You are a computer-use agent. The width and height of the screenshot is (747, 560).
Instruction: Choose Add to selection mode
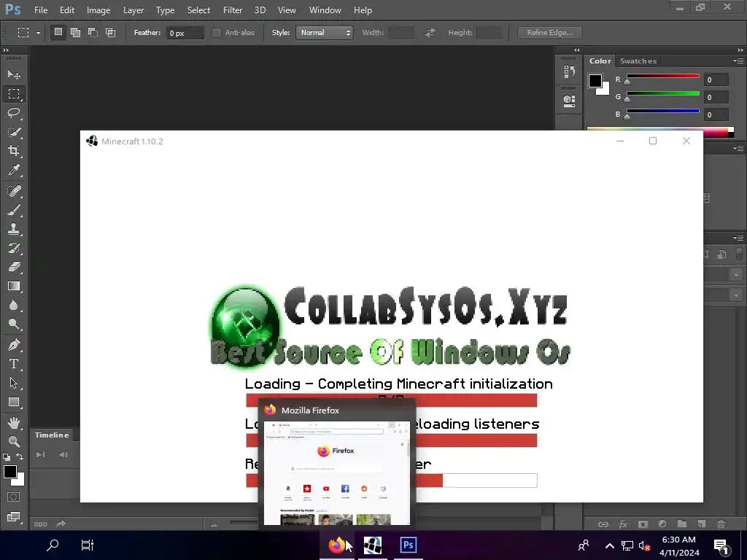click(75, 32)
